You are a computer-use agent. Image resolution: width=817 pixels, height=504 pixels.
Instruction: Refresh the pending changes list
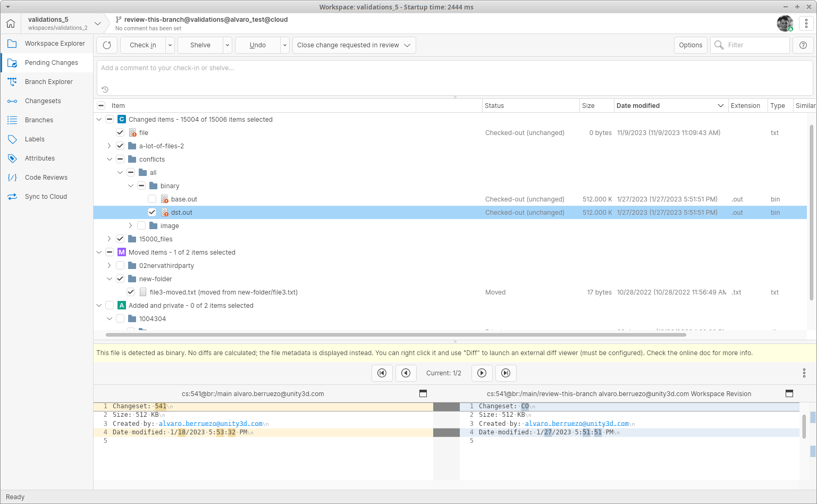(x=106, y=45)
